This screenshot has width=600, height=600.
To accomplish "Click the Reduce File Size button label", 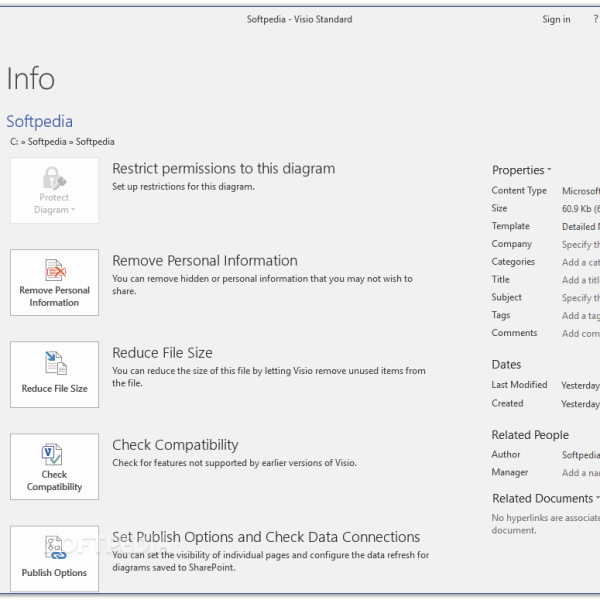I will 54,388.
